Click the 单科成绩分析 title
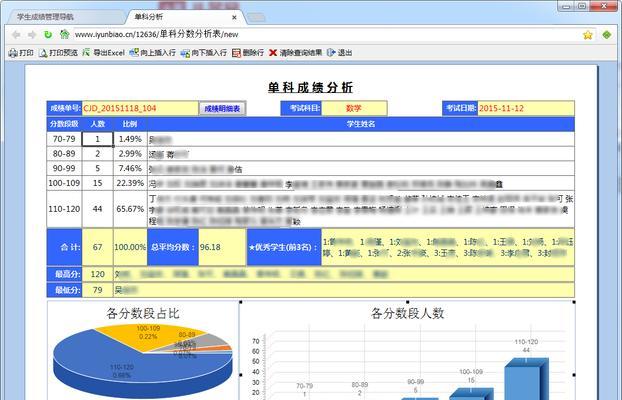The width and height of the screenshot is (622, 400). pyautogui.click(x=311, y=87)
